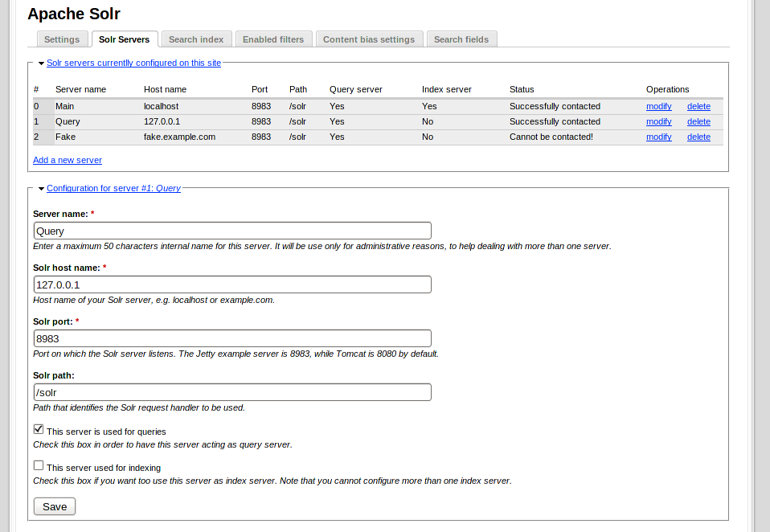Image resolution: width=770 pixels, height=532 pixels.
Task: Delete the Fake server row
Action: pos(698,137)
